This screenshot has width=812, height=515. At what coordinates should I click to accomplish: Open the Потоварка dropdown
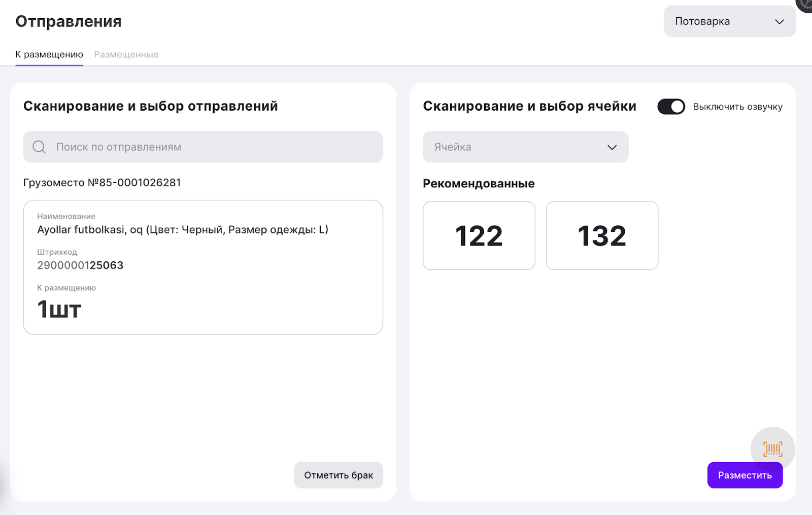tap(729, 21)
